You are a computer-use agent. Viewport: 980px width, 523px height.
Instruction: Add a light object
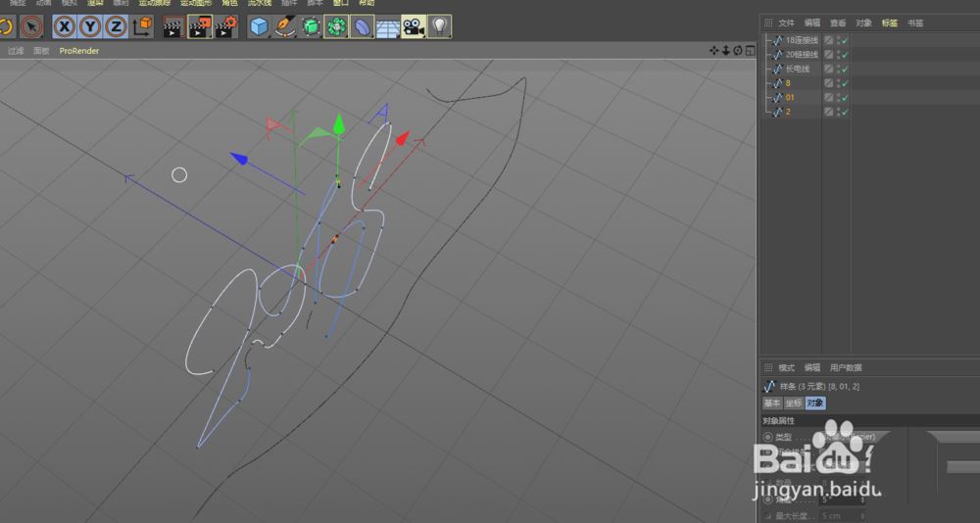click(440, 26)
